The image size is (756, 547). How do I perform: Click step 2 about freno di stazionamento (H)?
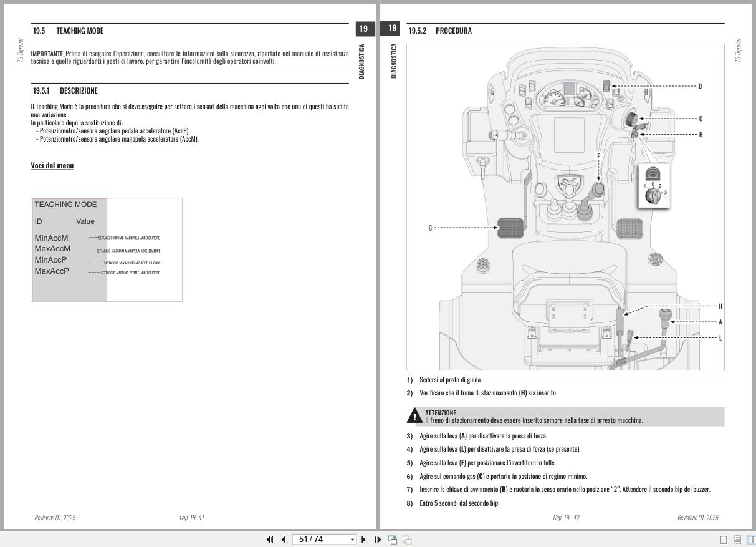pyautogui.click(x=482, y=393)
